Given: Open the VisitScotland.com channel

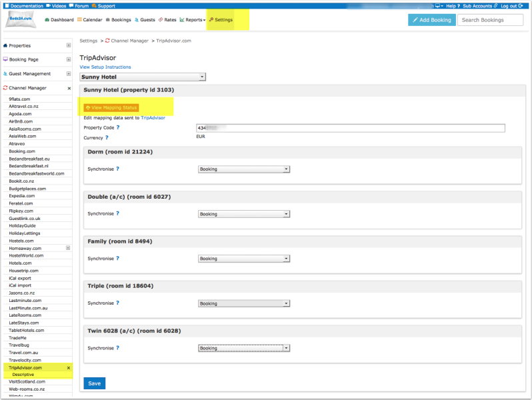Looking at the screenshot, I should (x=27, y=382).
